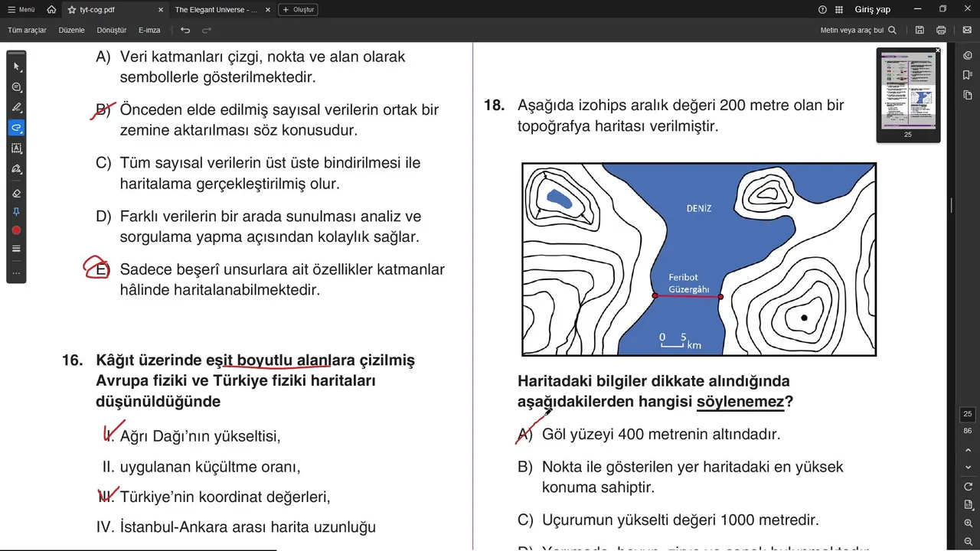Click the page 25 thumbnail
The width and height of the screenshot is (980, 551).
[x=908, y=90]
